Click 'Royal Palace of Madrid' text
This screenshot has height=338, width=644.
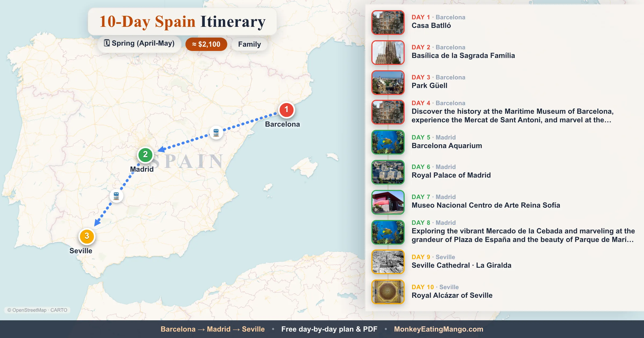[451, 175]
